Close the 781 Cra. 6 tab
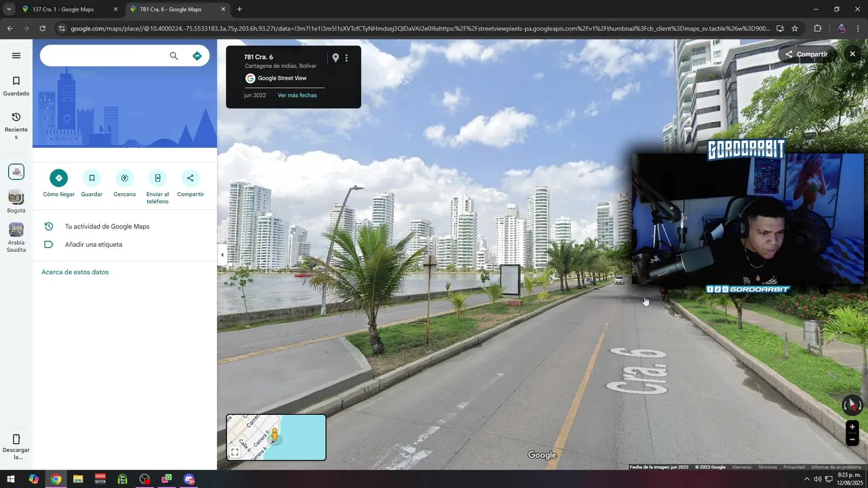The height and width of the screenshot is (488, 868). [x=222, y=9]
